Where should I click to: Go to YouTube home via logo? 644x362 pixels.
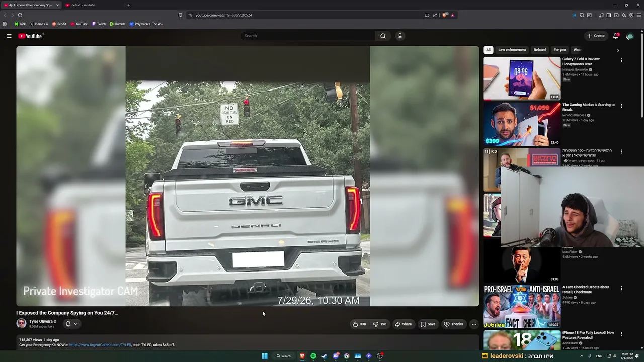tap(30, 36)
